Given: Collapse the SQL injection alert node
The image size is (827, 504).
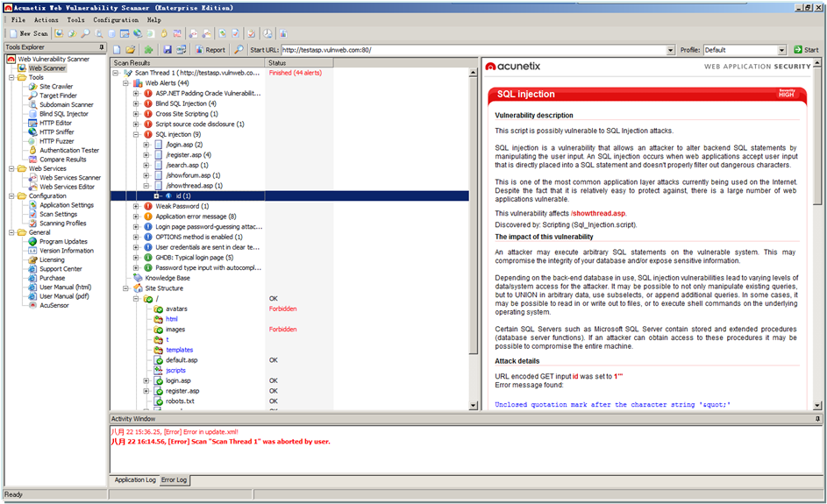Looking at the screenshot, I should pyautogui.click(x=137, y=135).
